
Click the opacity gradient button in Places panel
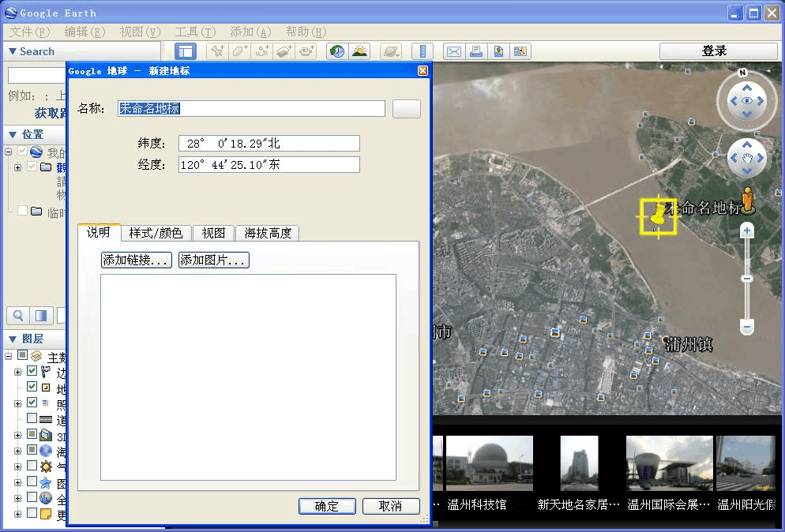click(41, 315)
